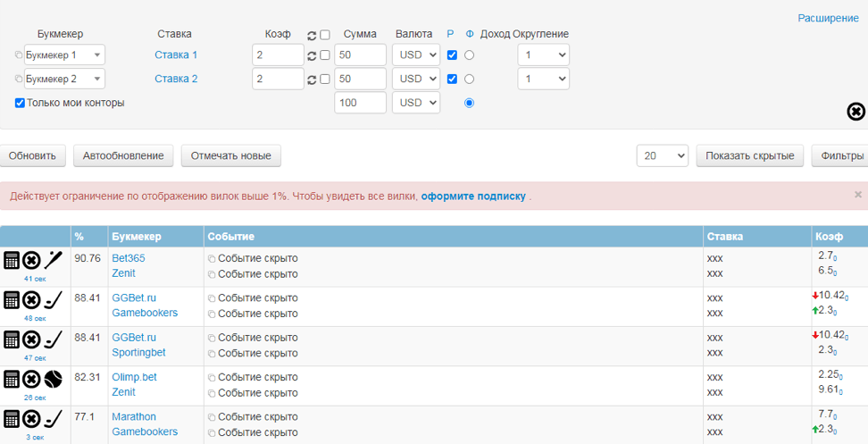The height and width of the screenshot is (444, 868).
Task: Open the Букмекер 1 dropdown
Action: pos(64,54)
